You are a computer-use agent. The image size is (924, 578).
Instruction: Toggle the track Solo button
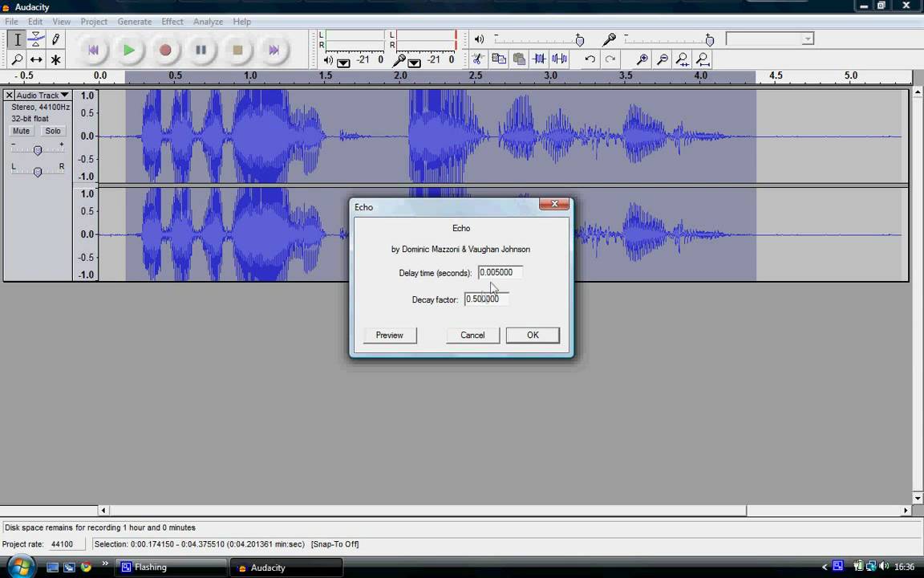click(53, 131)
